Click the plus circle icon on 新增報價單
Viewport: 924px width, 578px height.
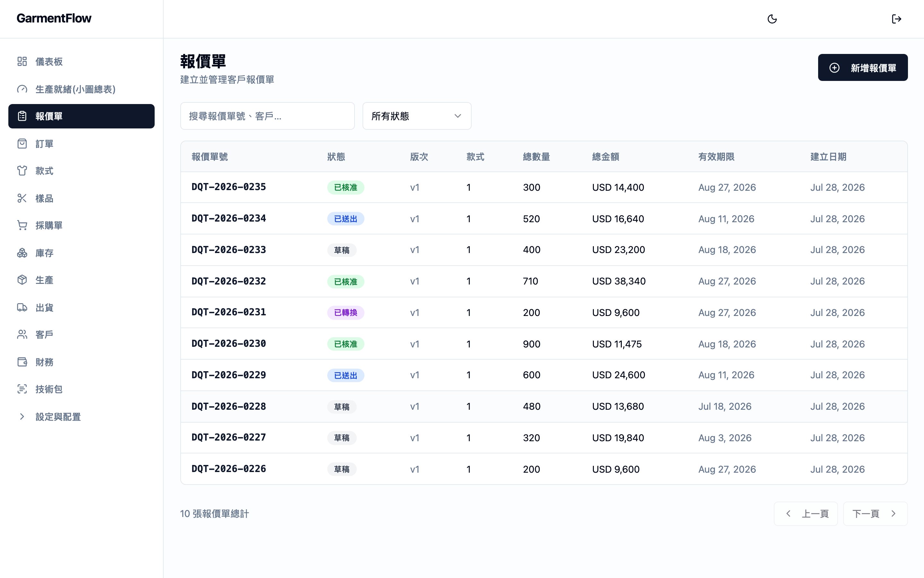[834, 68]
